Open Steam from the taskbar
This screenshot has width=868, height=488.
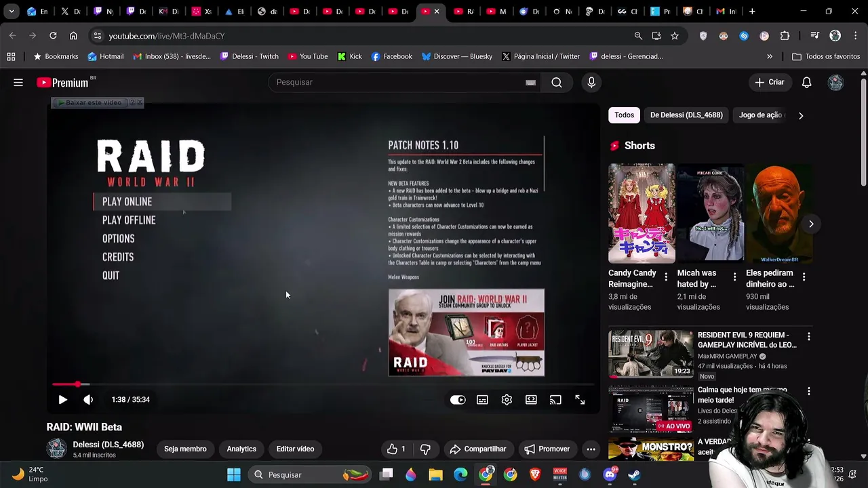tap(634, 474)
